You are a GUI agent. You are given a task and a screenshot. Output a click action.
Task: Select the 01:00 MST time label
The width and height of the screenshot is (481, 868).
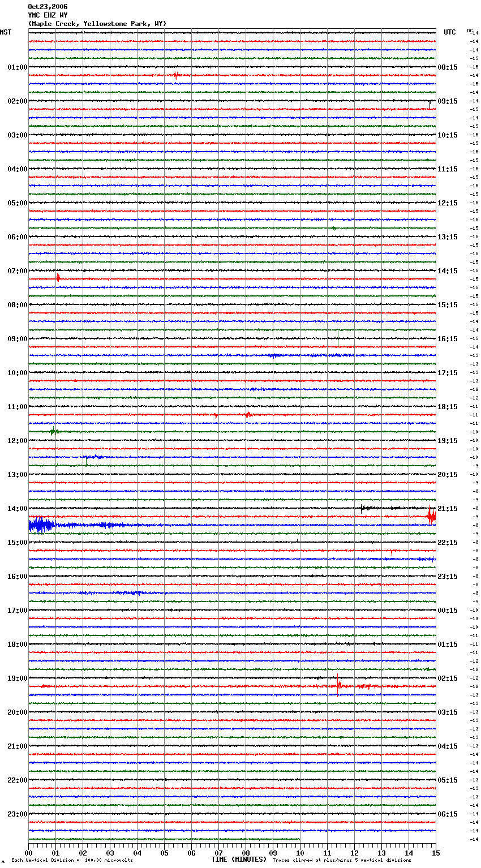click(x=18, y=67)
